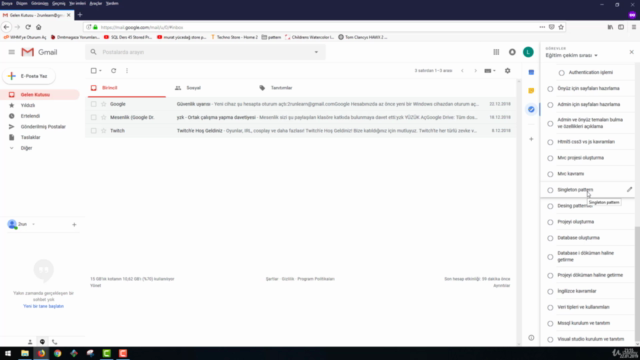Complete the İngilizce kavramlar task
640x360 pixels.
pyautogui.click(x=550, y=291)
